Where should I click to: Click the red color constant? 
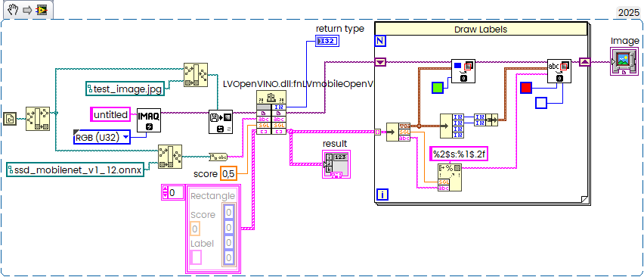(x=526, y=88)
